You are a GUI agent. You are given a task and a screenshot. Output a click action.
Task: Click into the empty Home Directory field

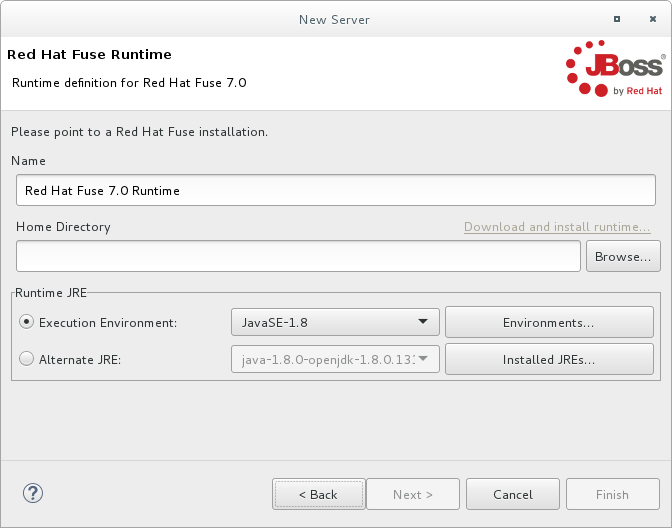298,256
